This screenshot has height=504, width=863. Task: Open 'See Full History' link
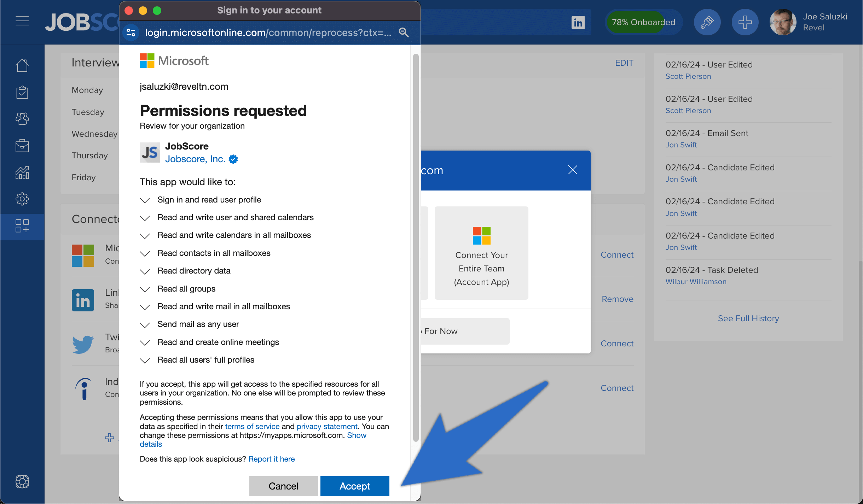click(748, 318)
